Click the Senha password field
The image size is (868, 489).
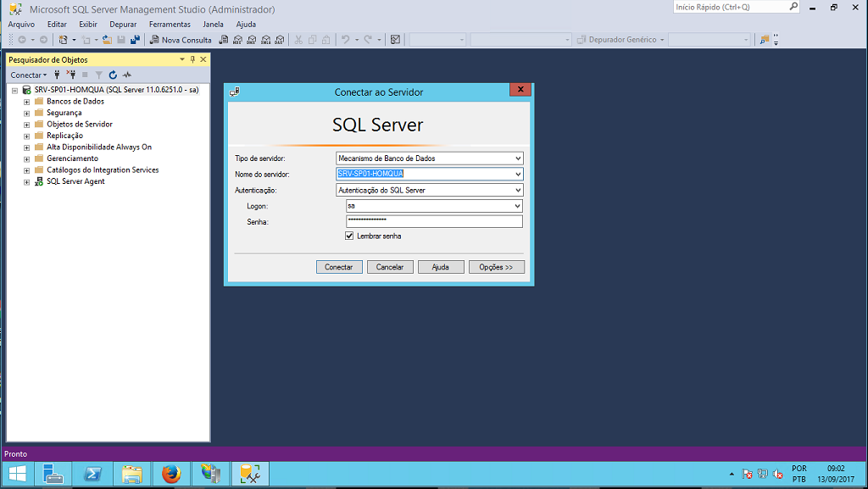pyautogui.click(x=433, y=221)
